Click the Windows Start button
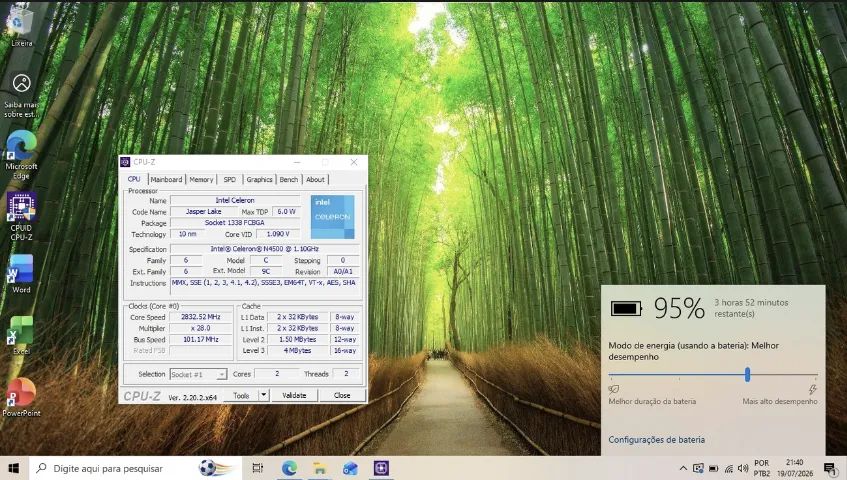The width and height of the screenshot is (847, 480). pos(14,468)
